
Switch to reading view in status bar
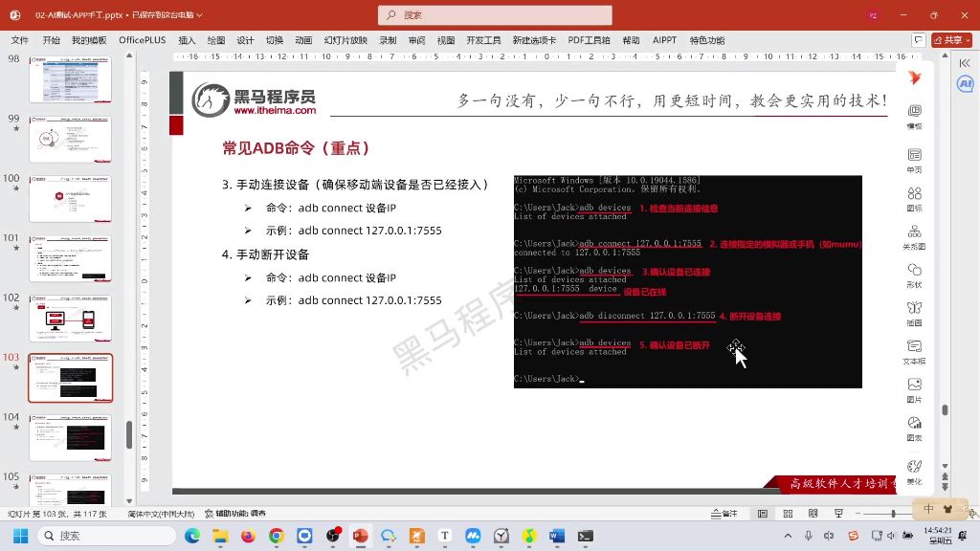pos(813,514)
